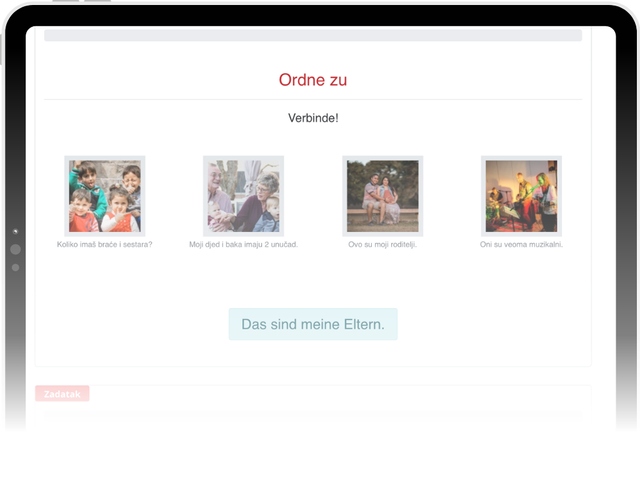
Task: Click the 'Ordne zu' heading
Action: point(313,80)
